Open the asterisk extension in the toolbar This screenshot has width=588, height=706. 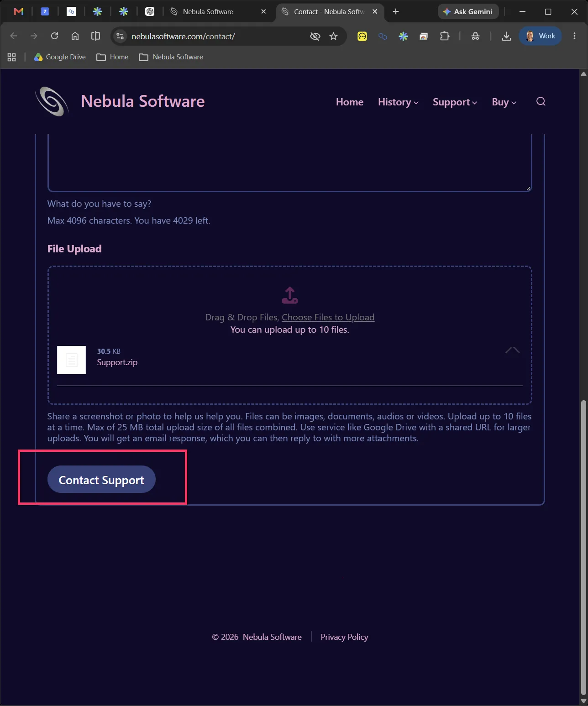pos(403,36)
